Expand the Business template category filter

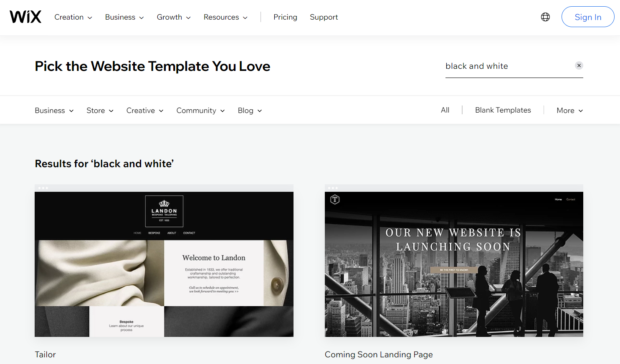point(54,110)
